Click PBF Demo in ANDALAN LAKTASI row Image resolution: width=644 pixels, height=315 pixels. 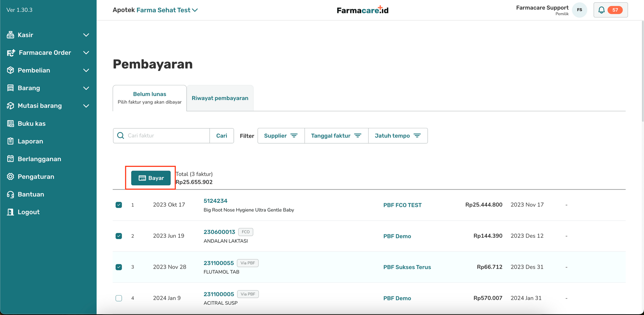[x=397, y=236]
